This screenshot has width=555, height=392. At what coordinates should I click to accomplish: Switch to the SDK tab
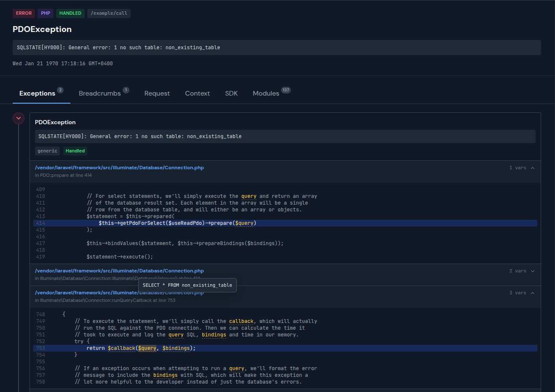(x=231, y=93)
